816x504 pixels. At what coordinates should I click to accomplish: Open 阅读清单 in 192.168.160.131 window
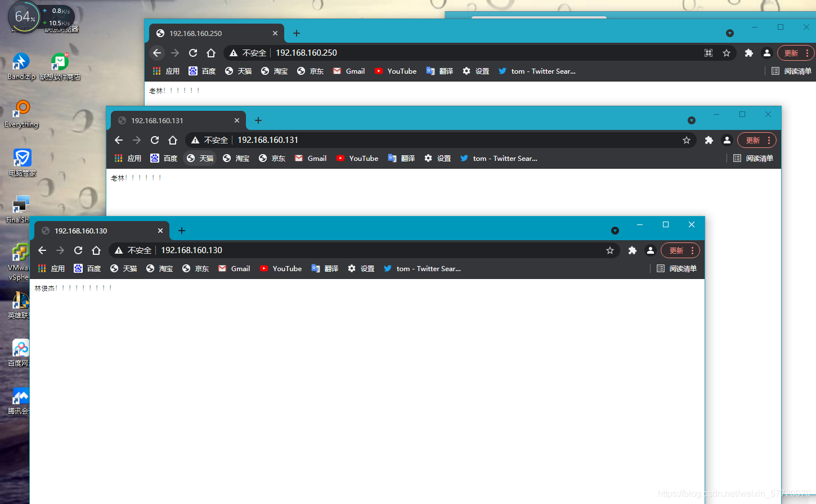(x=753, y=159)
